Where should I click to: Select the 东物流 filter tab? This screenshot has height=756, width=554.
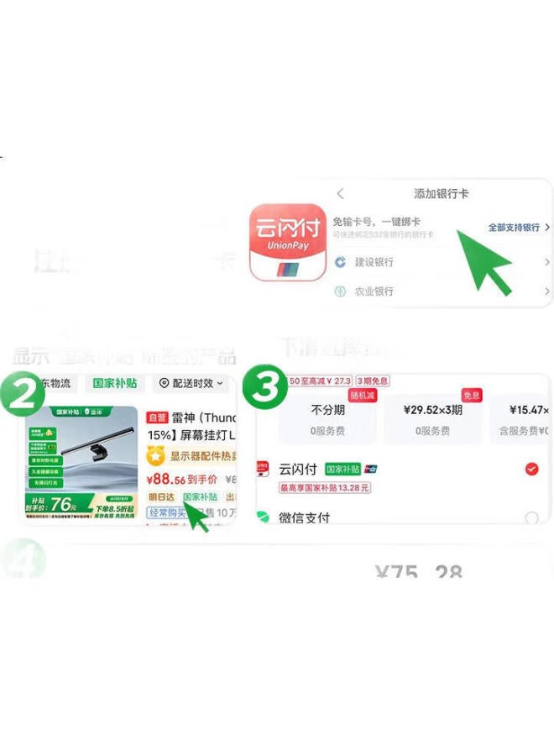[x=54, y=383]
